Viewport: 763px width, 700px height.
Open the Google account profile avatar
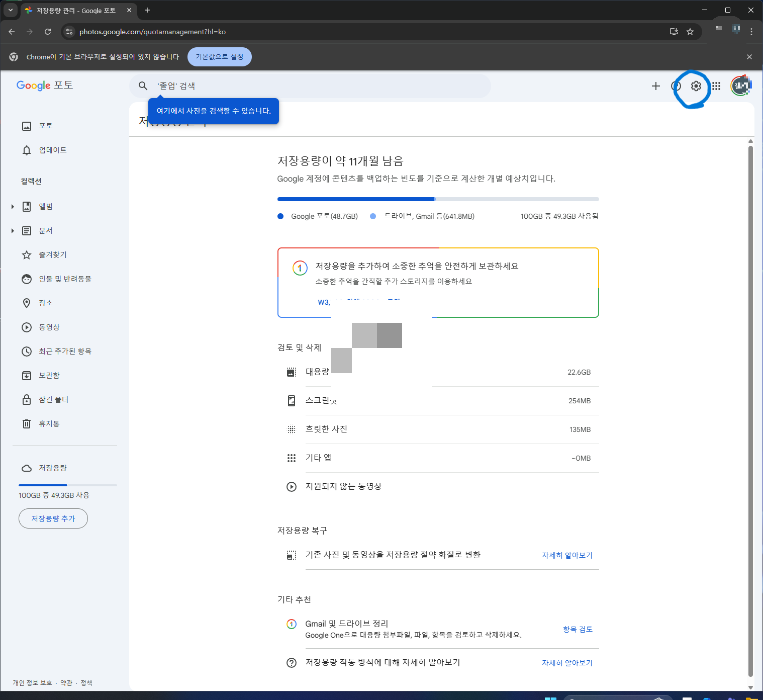click(741, 86)
